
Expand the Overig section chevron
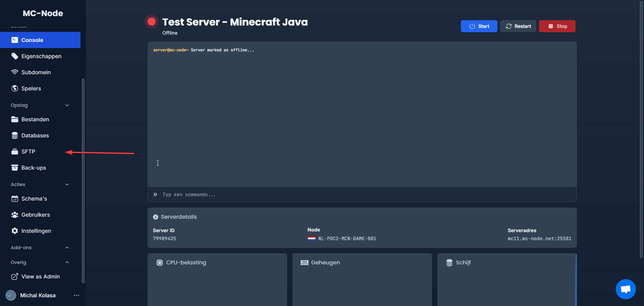click(67, 262)
